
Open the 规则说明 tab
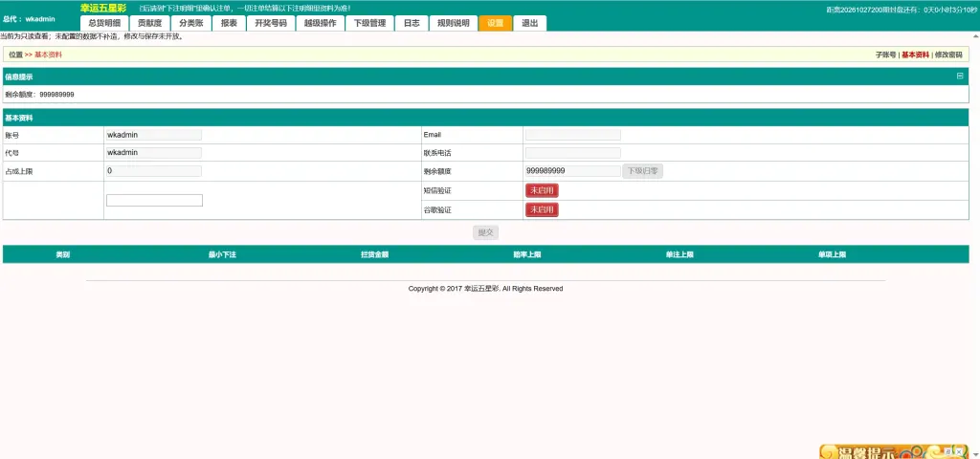(x=453, y=23)
